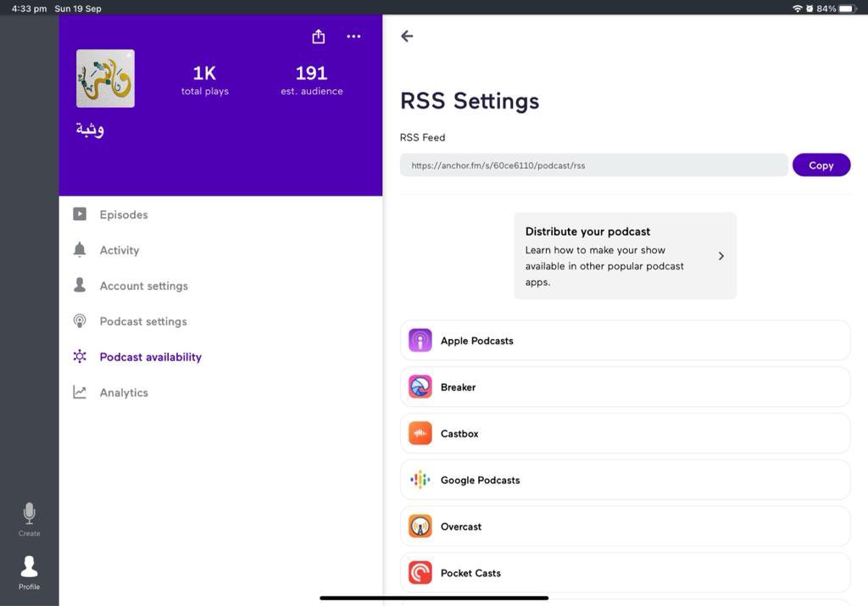Image resolution: width=868 pixels, height=606 pixels.
Task: Tap the battery indicator in status bar
Action: [x=847, y=8]
